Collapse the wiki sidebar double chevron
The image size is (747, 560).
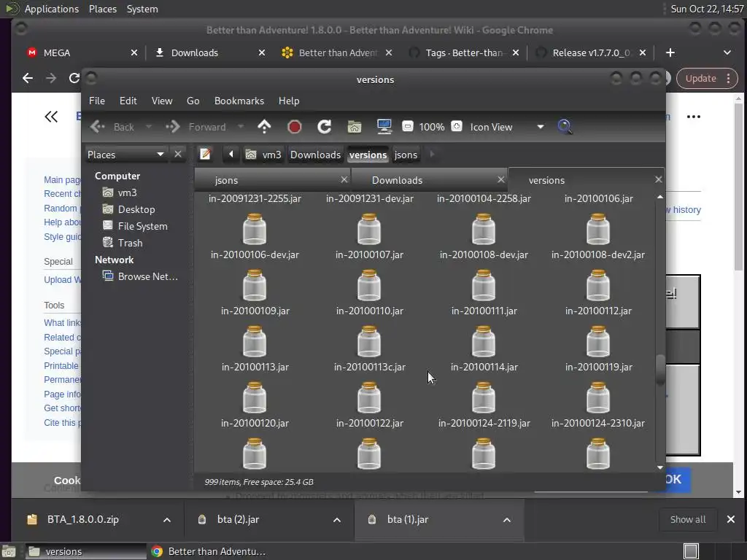(x=51, y=117)
